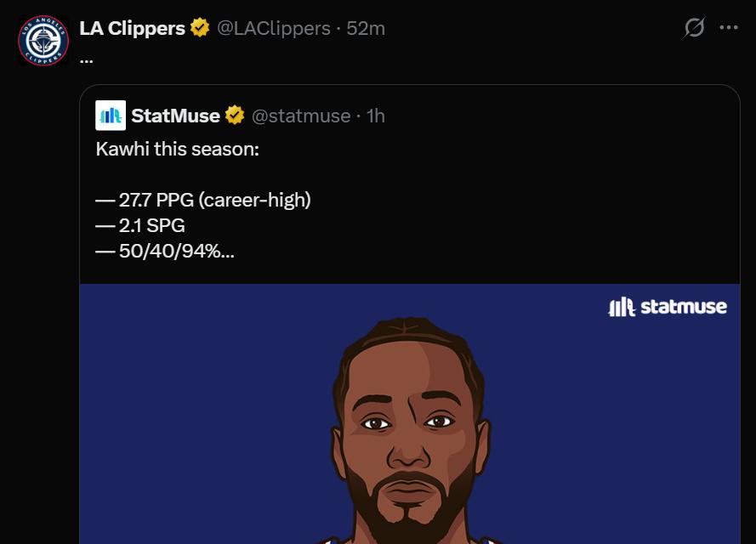Open the LA Clippers display name link
The image size is (756, 544).
click(132, 28)
